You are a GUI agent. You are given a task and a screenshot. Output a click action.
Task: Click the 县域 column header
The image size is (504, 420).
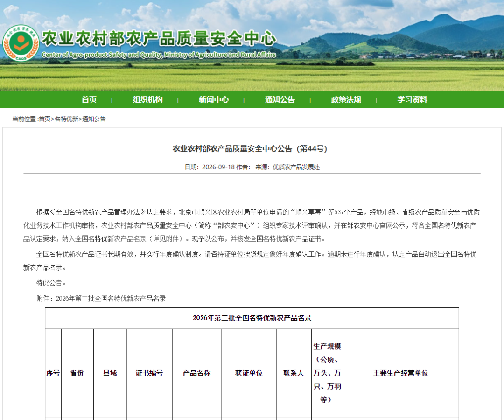tap(110, 373)
